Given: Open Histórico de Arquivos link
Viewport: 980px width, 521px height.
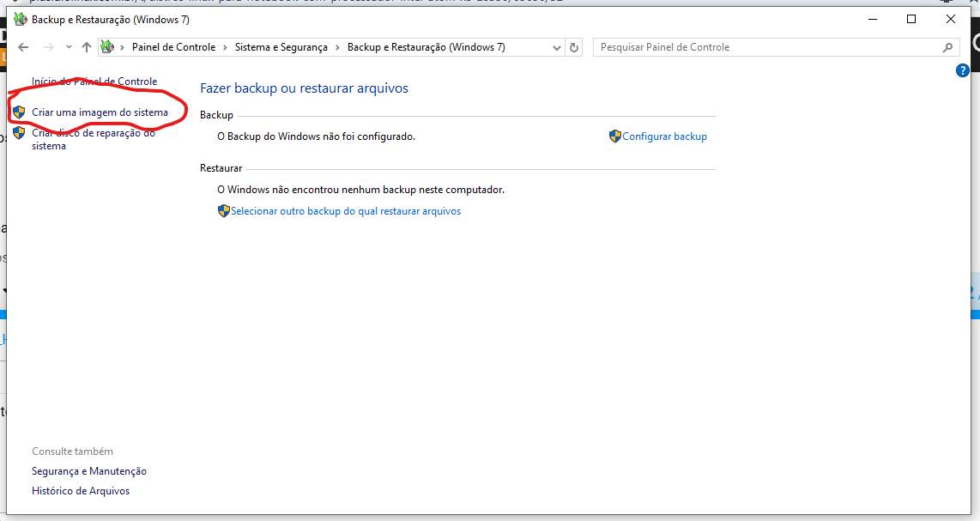Looking at the screenshot, I should [81, 491].
